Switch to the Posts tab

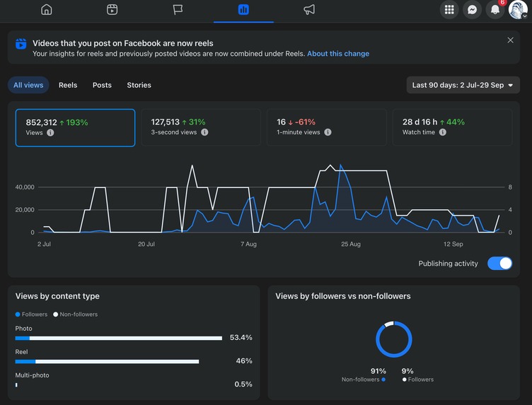(x=102, y=85)
